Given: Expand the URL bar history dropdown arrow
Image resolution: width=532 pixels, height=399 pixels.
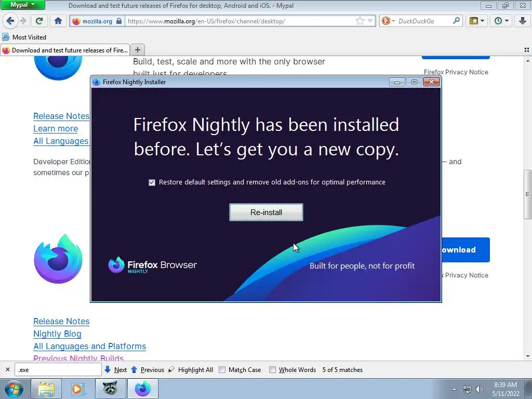Looking at the screenshot, I should (x=370, y=21).
